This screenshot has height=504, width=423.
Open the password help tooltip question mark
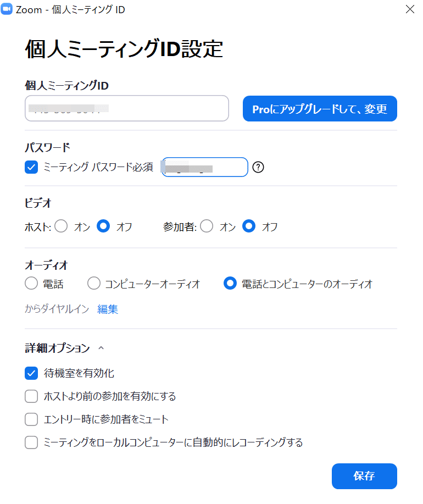[x=258, y=167]
